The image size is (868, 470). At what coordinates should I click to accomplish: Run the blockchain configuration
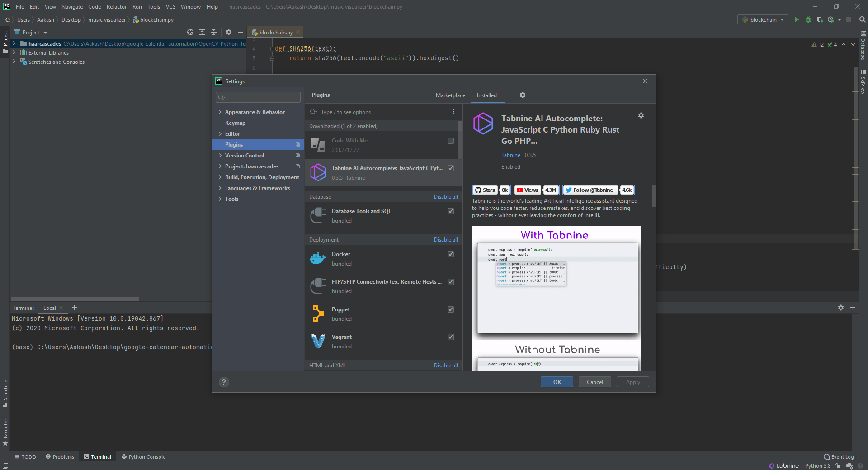pyautogui.click(x=797, y=19)
